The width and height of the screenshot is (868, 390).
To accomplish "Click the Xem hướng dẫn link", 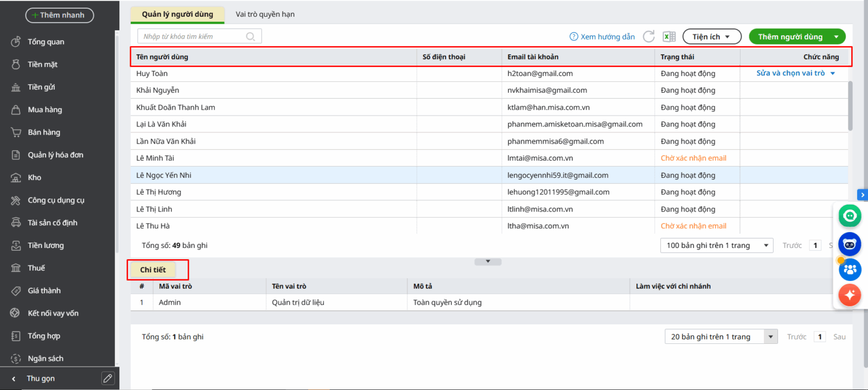I will [602, 37].
